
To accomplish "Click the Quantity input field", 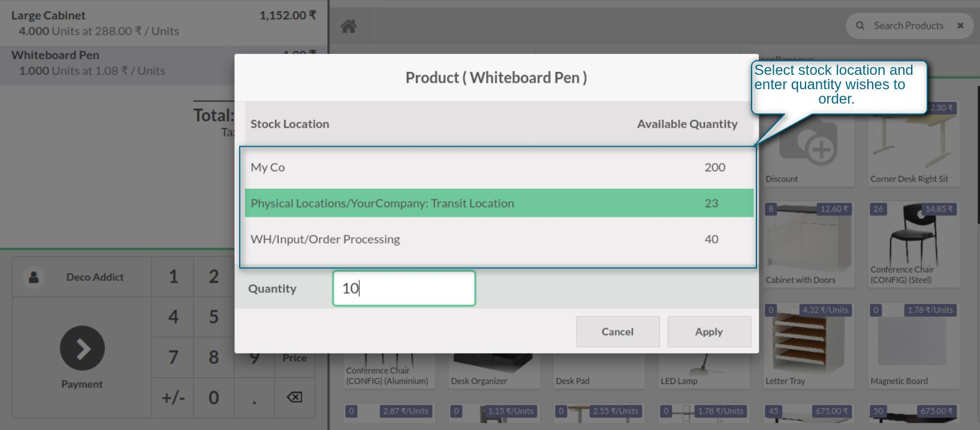I will (404, 289).
